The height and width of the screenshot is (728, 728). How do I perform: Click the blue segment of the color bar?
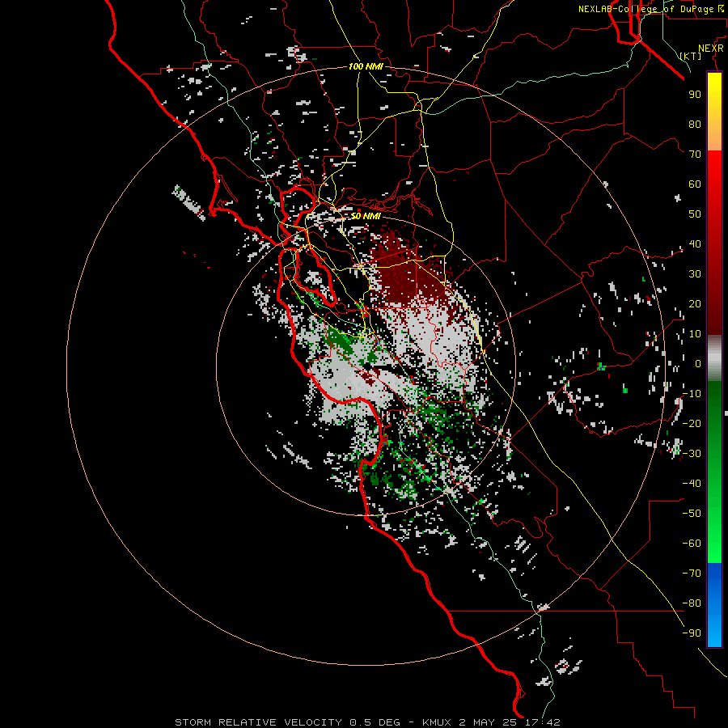(x=714, y=604)
